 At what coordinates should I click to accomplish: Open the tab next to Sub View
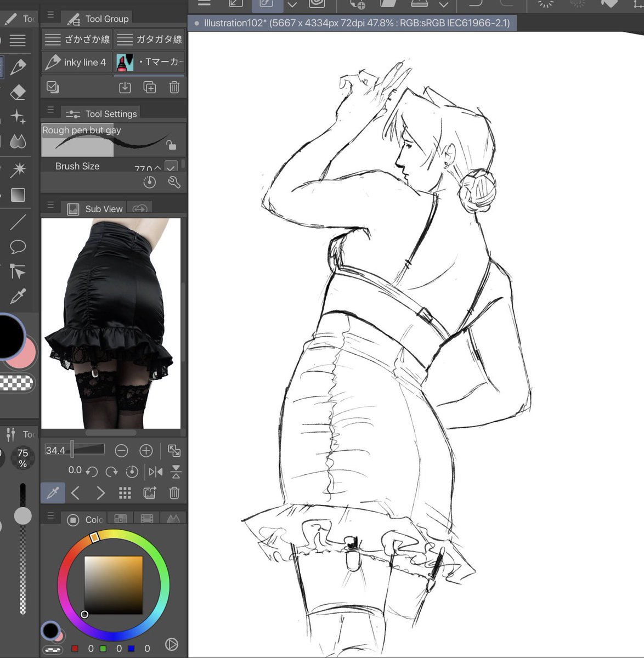click(x=140, y=208)
